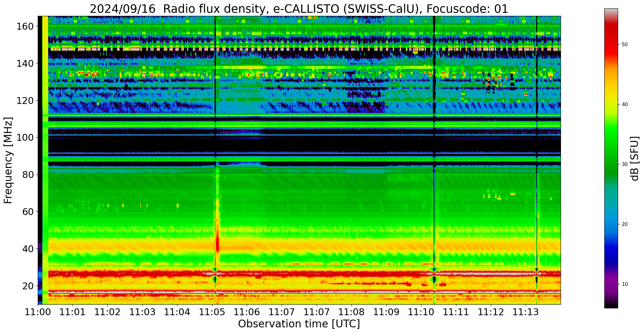The height and width of the screenshot is (333, 644).
Task: Click the 11:08 time tick label
Action: 352,312
